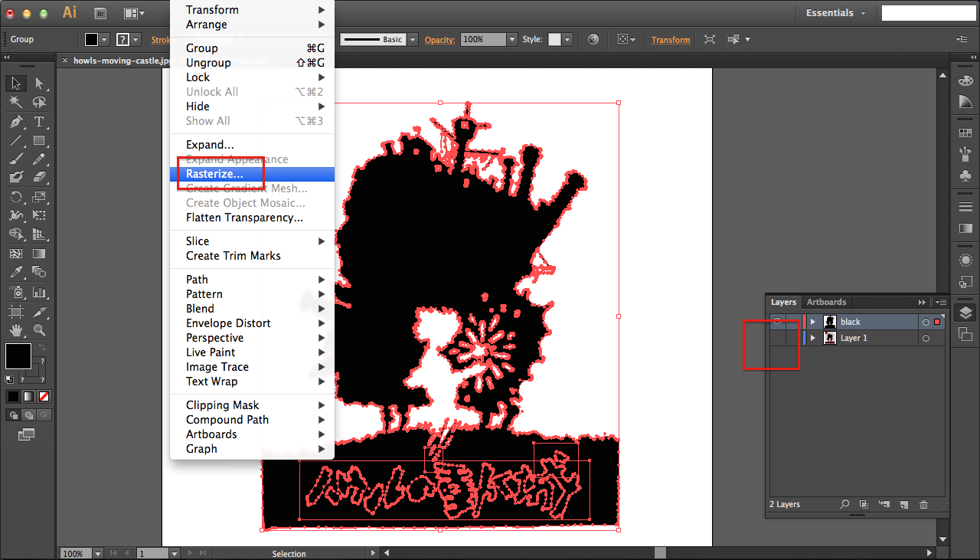Select the Hand tool

(15, 330)
